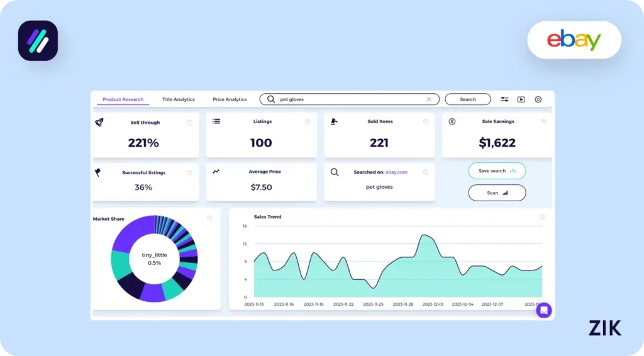Click the info icon on Average Price card
Viewport: 644px width, 356px height.
(x=308, y=172)
